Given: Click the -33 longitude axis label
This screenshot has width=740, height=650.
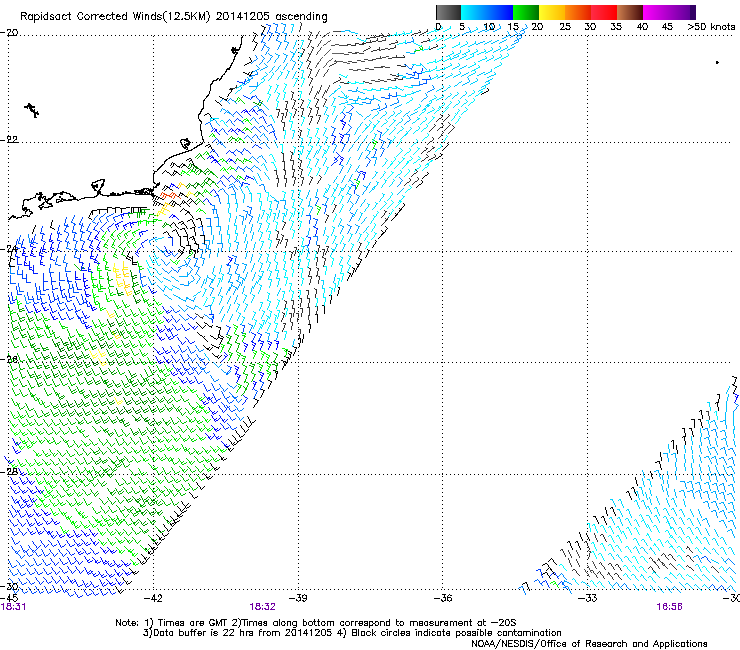Looking at the screenshot, I should coord(588,598).
